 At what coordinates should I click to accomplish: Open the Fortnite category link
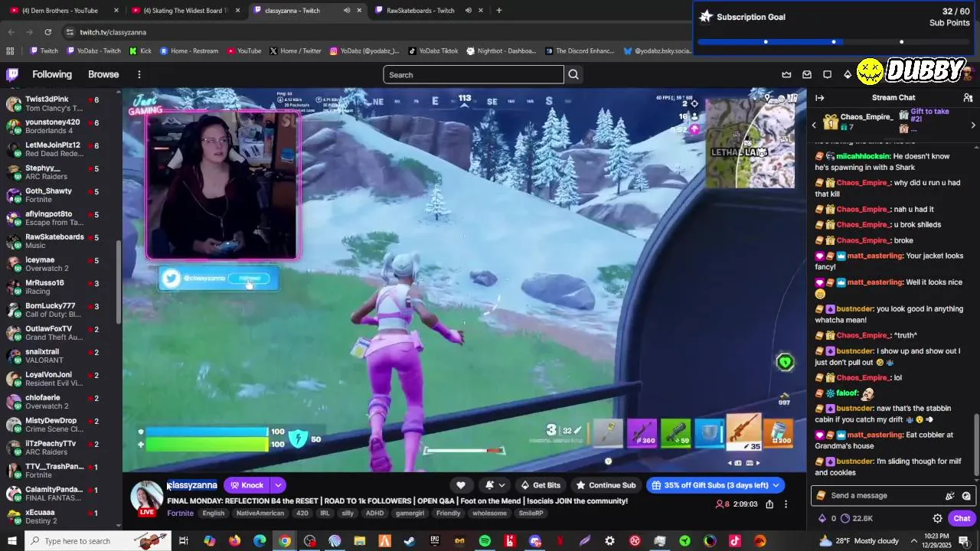(x=180, y=514)
